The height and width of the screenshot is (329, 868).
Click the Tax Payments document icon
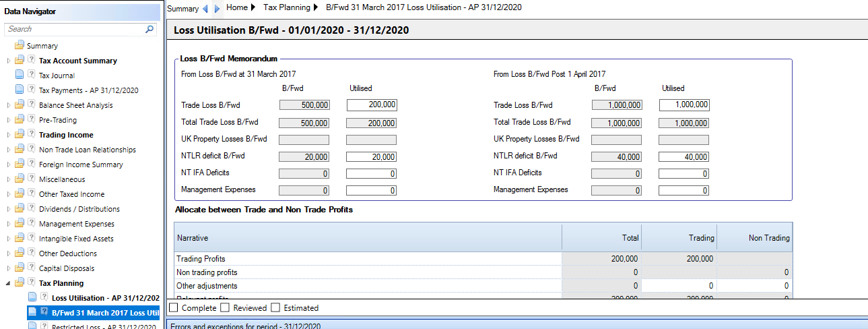coord(20,90)
